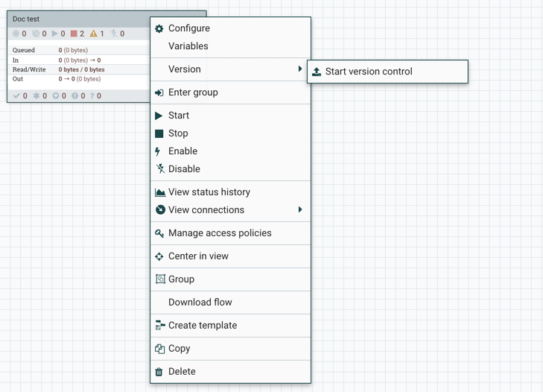Click the Doc test process group title

click(x=26, y=19)
